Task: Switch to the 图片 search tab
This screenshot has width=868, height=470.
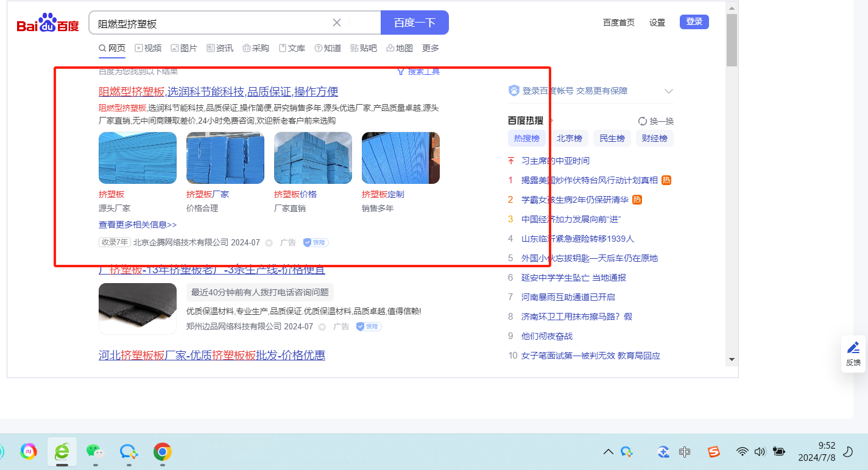Action: click(x=184, y=48)
